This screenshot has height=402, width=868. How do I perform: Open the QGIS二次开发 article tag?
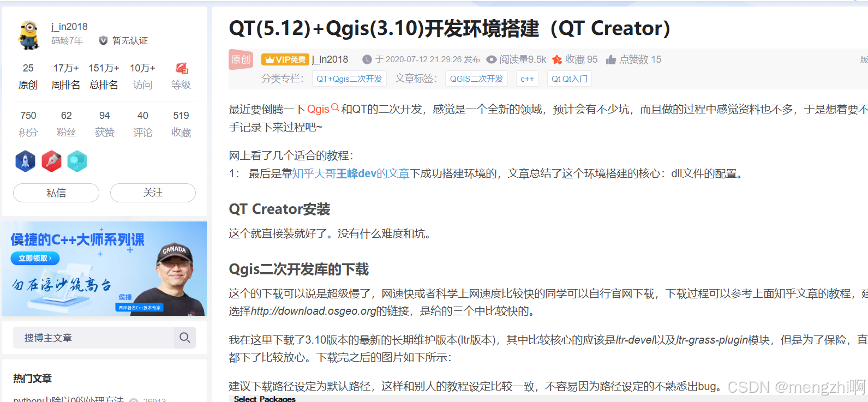pyautogui.click(x=476, y=79)
